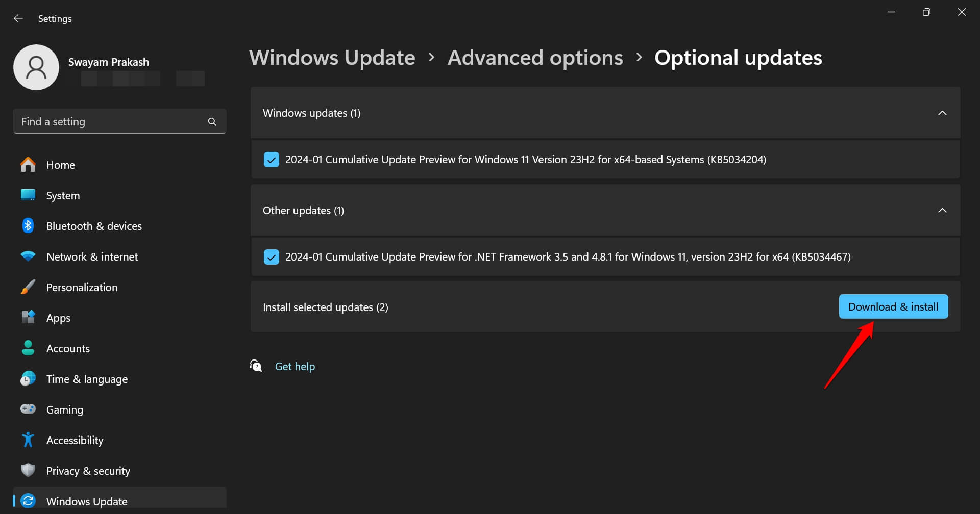Click the back arrow icon in Settings
This screenshot has height=514, width=980.
pyautogui.click(x=18, y=19)
